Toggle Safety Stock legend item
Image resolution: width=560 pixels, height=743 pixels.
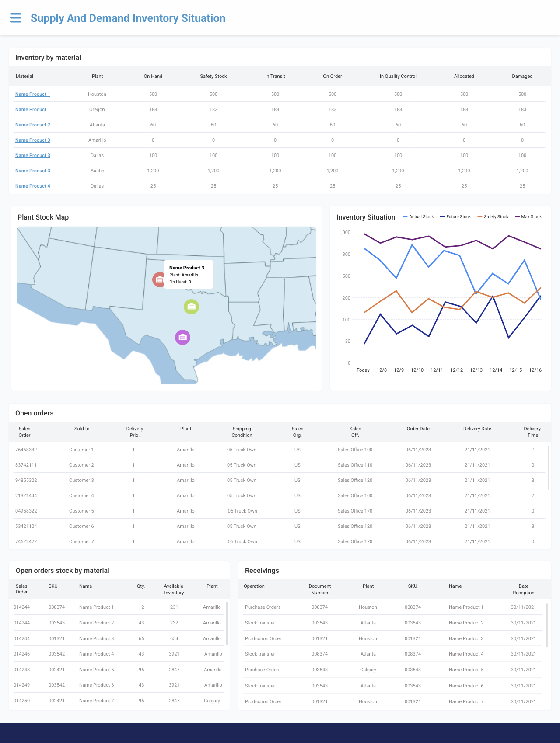(493, 217)
